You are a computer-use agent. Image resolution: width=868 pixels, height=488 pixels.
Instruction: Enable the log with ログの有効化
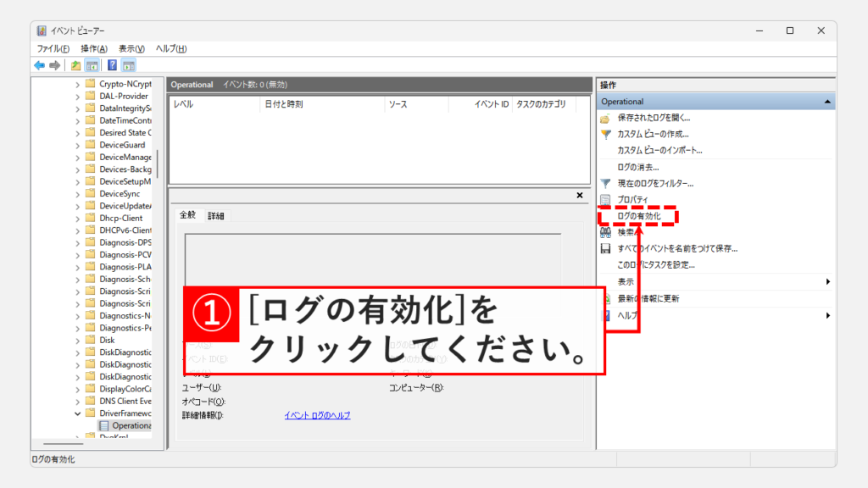[638, 216]
